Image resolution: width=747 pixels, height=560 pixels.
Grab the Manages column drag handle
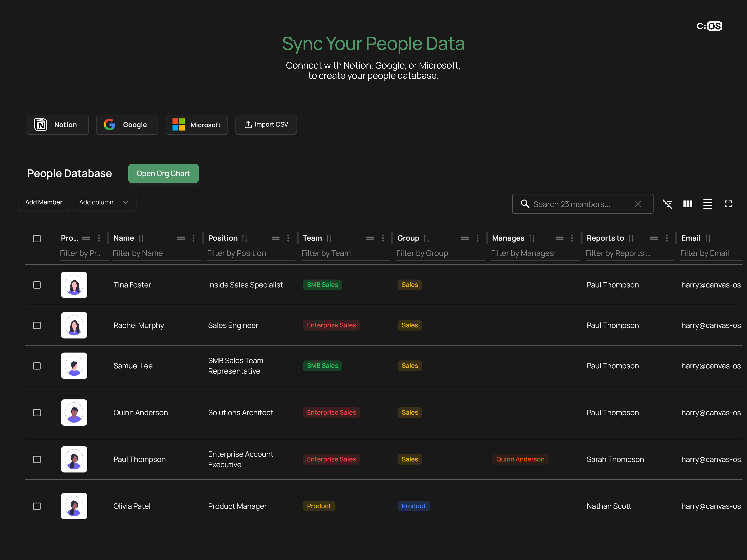(x=560, y=238)
